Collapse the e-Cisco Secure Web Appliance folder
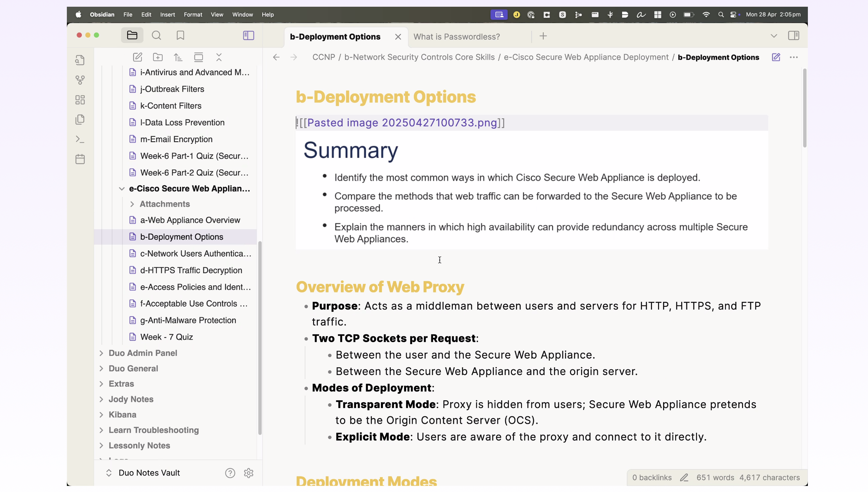Viewport: 868px width, 492px height. click(x=122, y=189)
